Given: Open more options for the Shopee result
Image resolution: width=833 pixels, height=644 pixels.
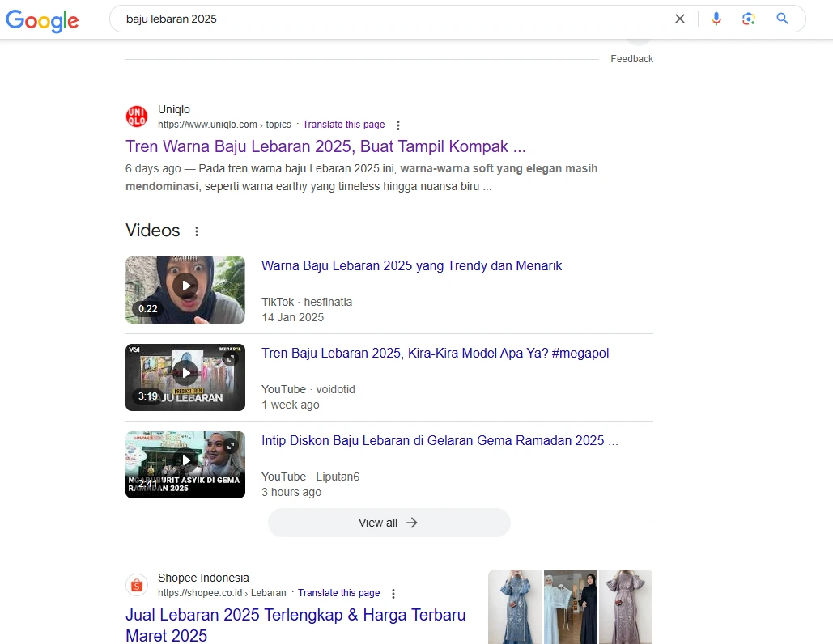Looking at the screenshot, I should [x=393, y=594].
